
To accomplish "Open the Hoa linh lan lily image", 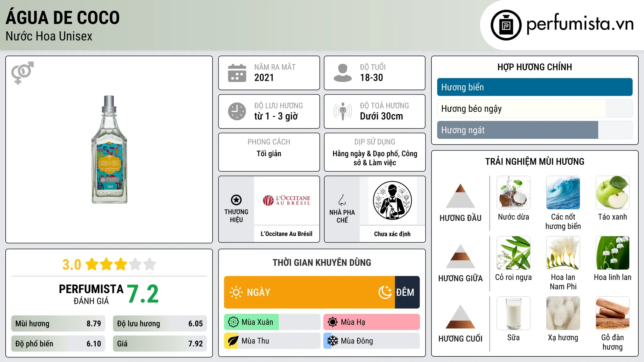I will pos(613,253).
